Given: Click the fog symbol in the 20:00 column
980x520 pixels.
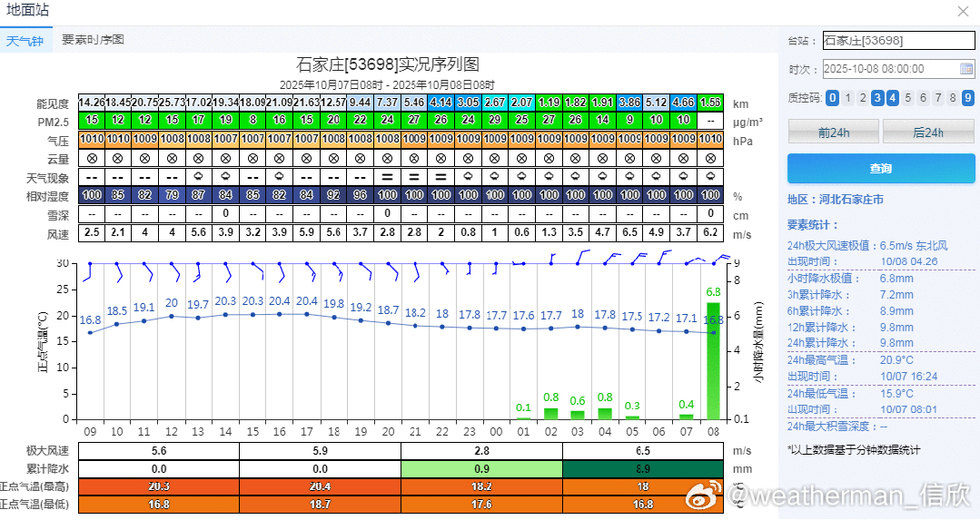Looking at the screenshot, I should tap(387, 176).
